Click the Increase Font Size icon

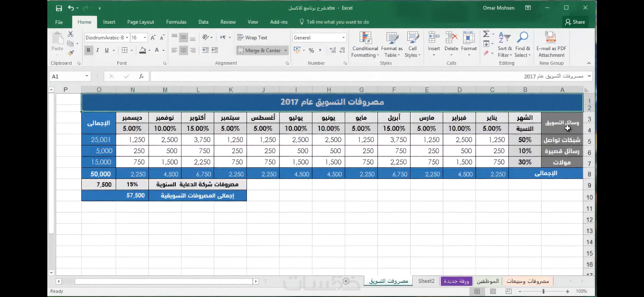click(153, 38)
